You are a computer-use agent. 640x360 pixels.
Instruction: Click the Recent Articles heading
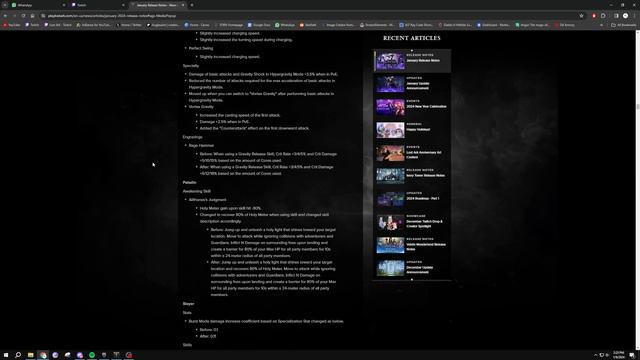pyautogui.click(x=411, y=38)
